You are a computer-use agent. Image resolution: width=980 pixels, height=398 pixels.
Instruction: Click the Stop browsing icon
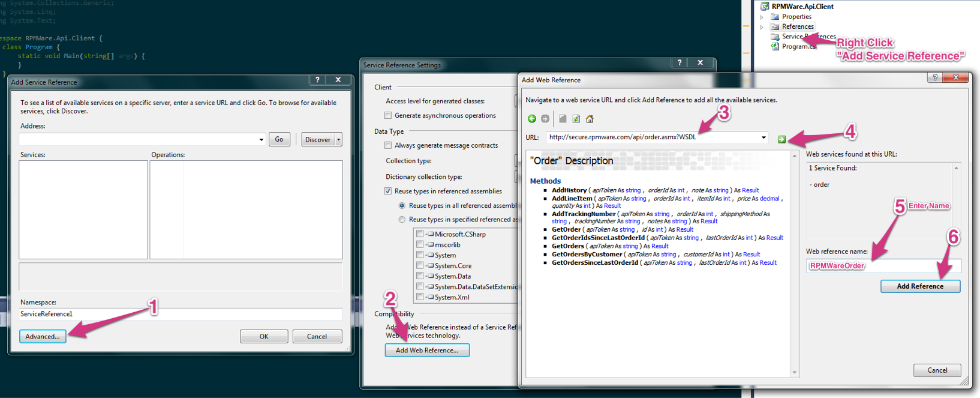point(563,119)
